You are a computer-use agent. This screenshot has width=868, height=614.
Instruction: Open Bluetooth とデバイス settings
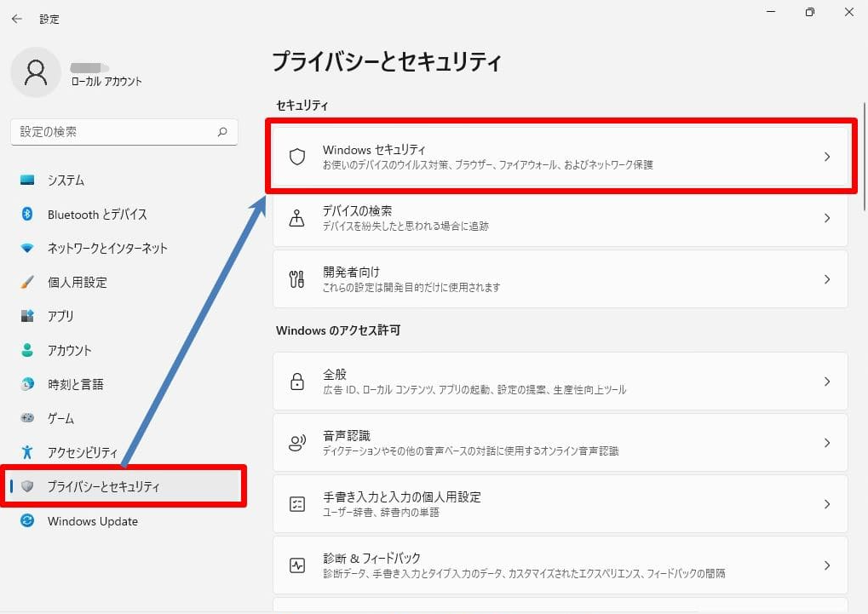(x=124, y=214)
